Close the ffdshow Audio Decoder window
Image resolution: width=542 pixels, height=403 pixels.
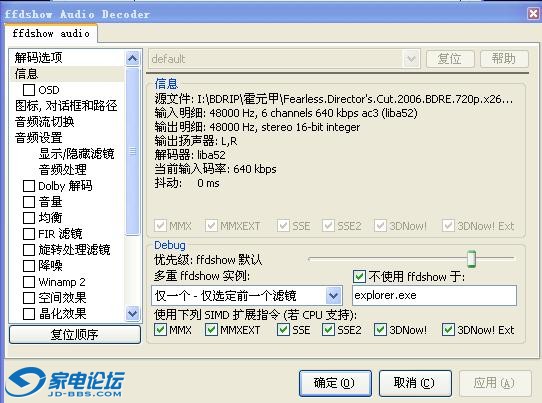pos(533,14)
